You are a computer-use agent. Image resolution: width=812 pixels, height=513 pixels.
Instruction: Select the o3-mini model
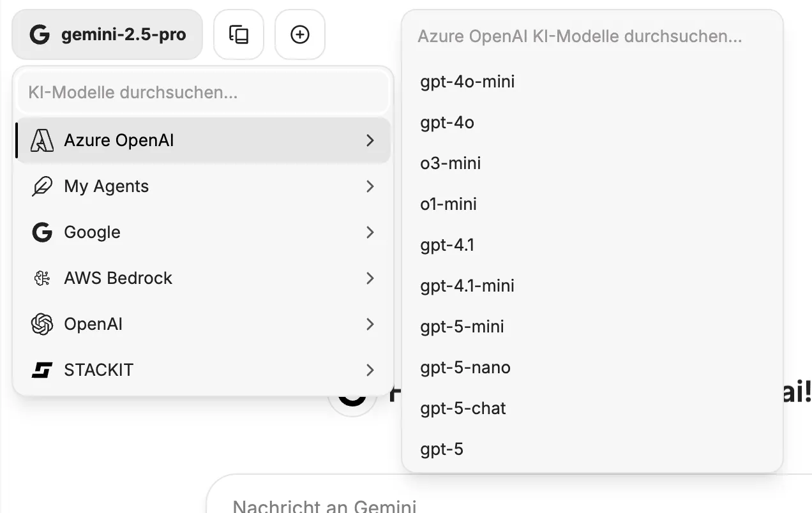click(x=451, y=163)
